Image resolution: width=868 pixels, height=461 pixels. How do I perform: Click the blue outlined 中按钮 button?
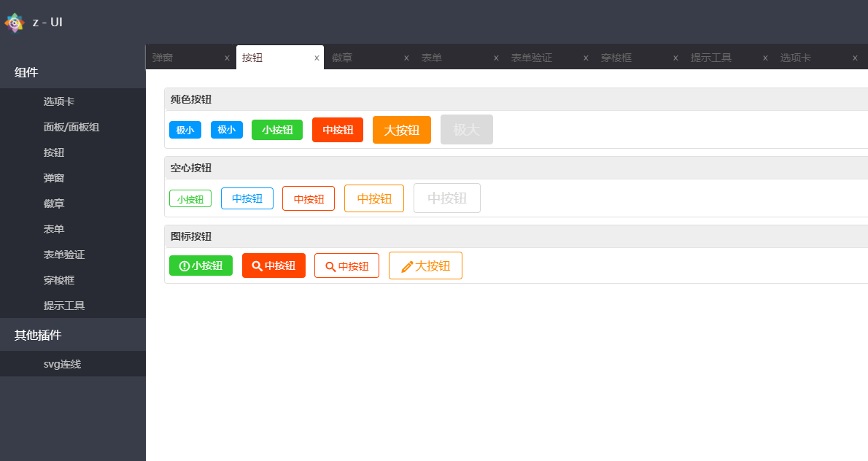[247, 198]
